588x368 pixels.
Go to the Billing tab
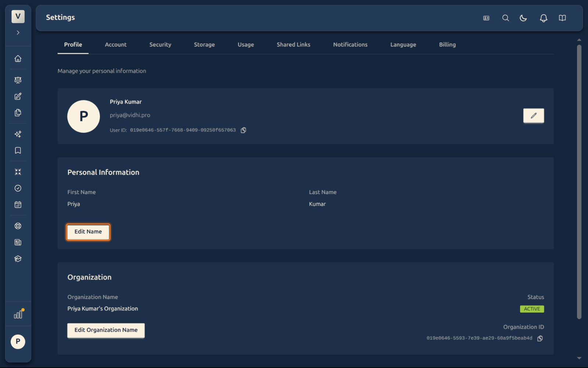click(447, 44)
